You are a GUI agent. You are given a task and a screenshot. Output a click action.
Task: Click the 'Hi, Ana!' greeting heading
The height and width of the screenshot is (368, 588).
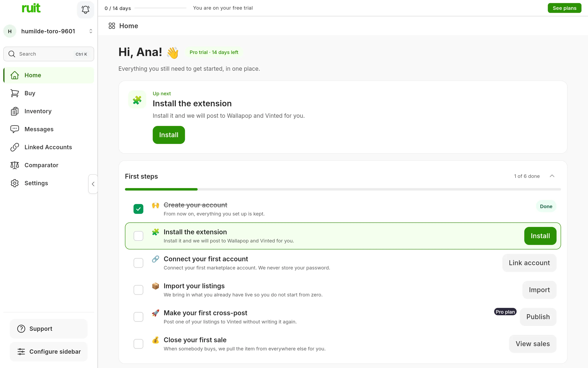(x=140, y=52)
